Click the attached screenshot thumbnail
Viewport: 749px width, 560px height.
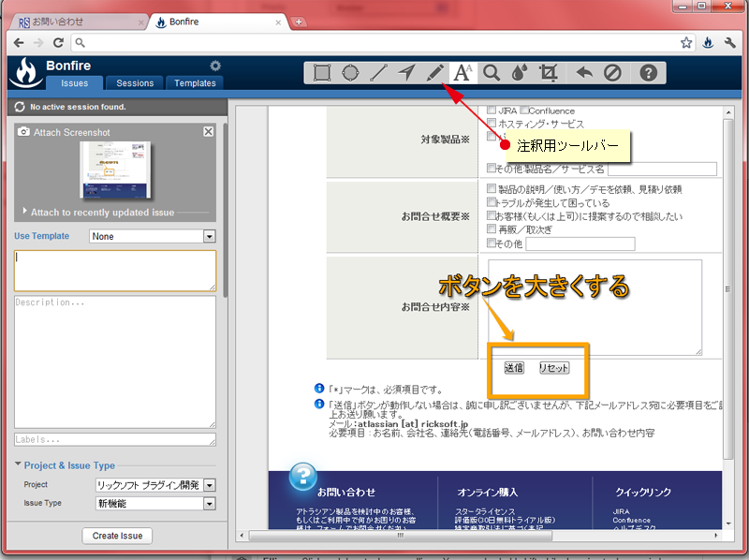[115, 169]
